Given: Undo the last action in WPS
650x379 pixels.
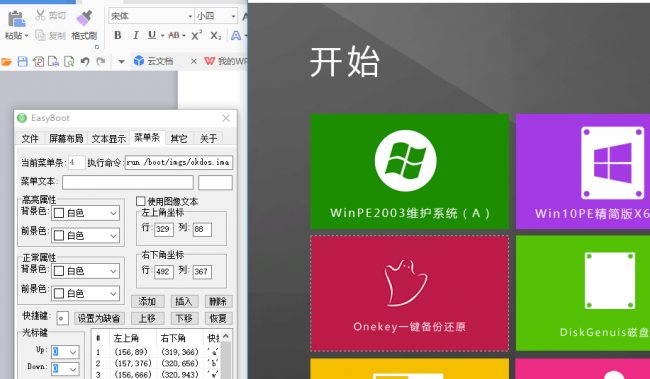Looking at the screenshot, I should tap(85, 62).
